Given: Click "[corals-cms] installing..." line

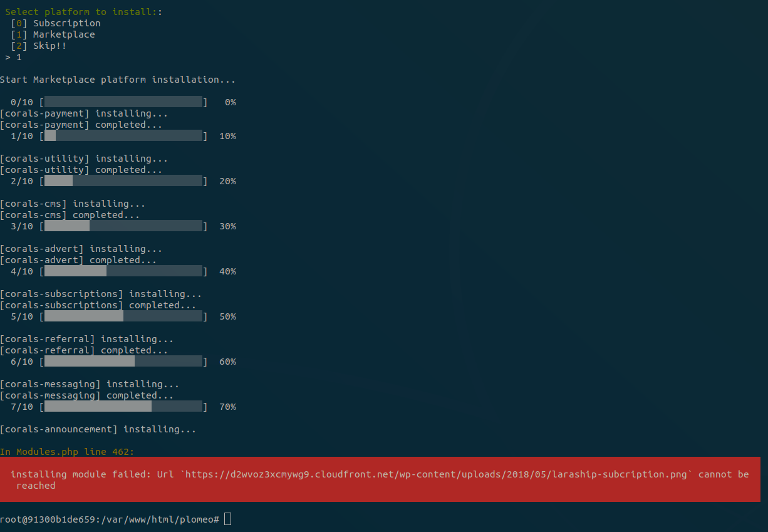Looking at the screenshot, I should click(73, 204).
